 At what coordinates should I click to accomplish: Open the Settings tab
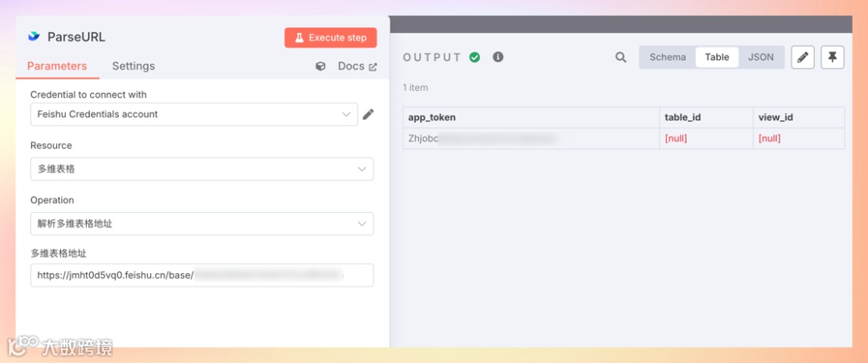click(133, 66)
